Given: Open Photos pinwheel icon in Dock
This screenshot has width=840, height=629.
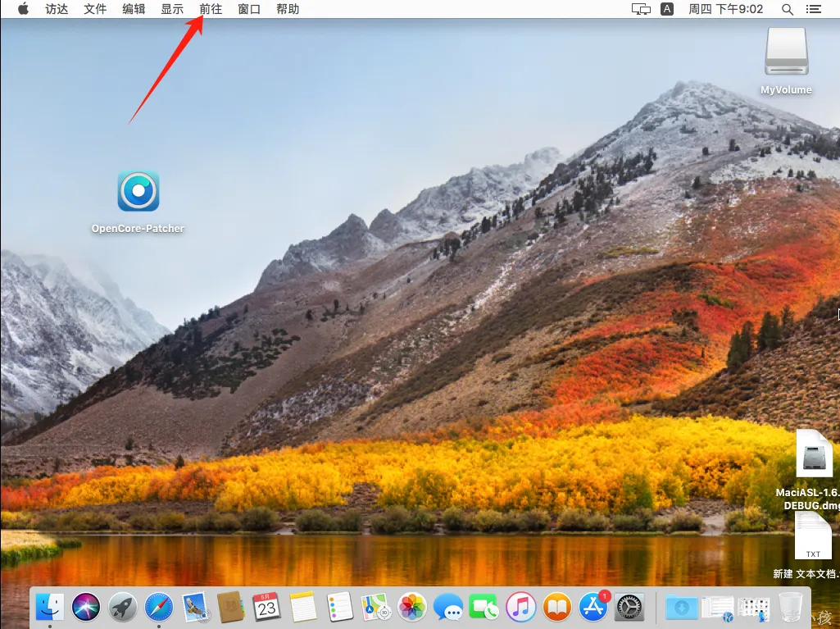Looking at the screenshot, I should (412, 607).
